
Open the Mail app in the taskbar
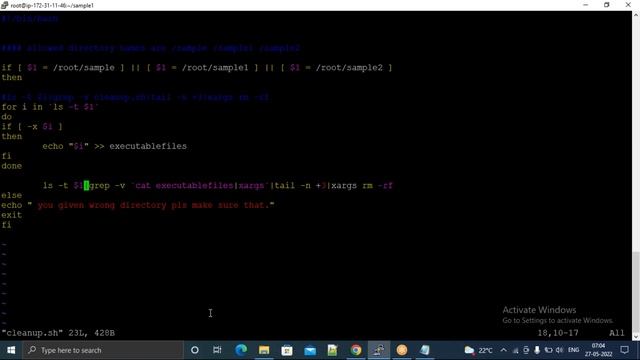pyautogui.click(x=310, y=350)
